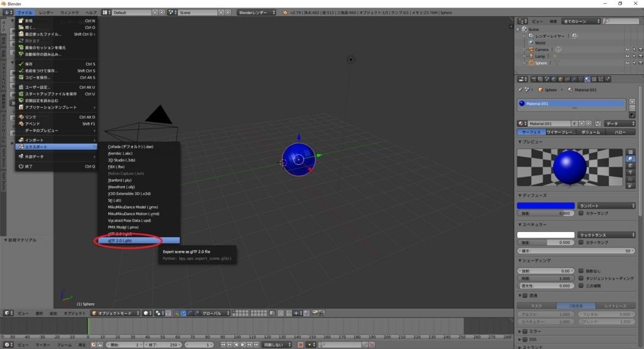Play animation in reverse in timeline
The width and height of the screenshot is (644, 349).
coord(236,345)
